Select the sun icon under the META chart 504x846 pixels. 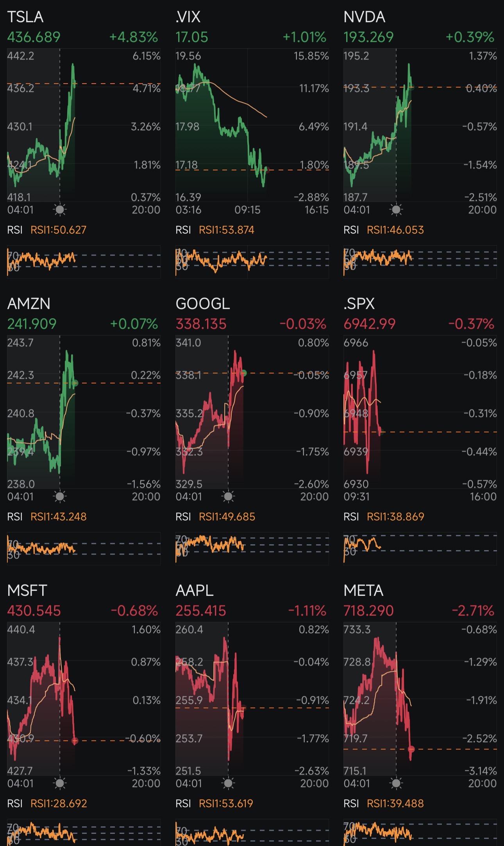[396, 783]
